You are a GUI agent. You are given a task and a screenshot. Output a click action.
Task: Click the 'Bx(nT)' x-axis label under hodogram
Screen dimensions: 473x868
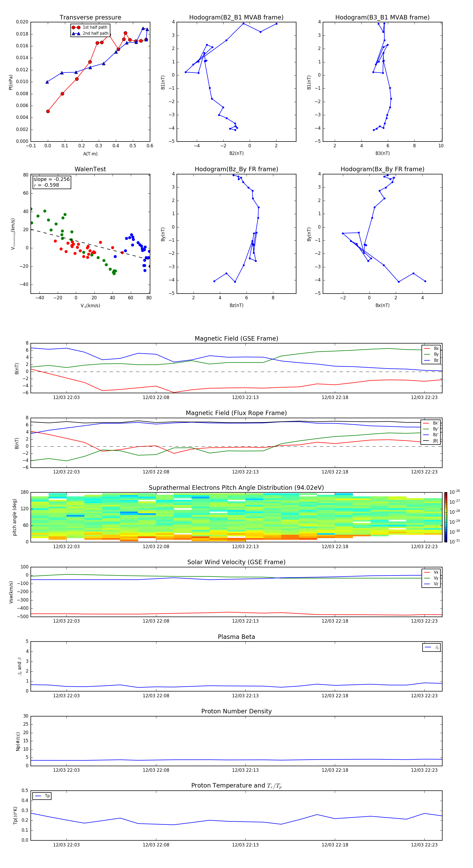[x=382, y=305]
